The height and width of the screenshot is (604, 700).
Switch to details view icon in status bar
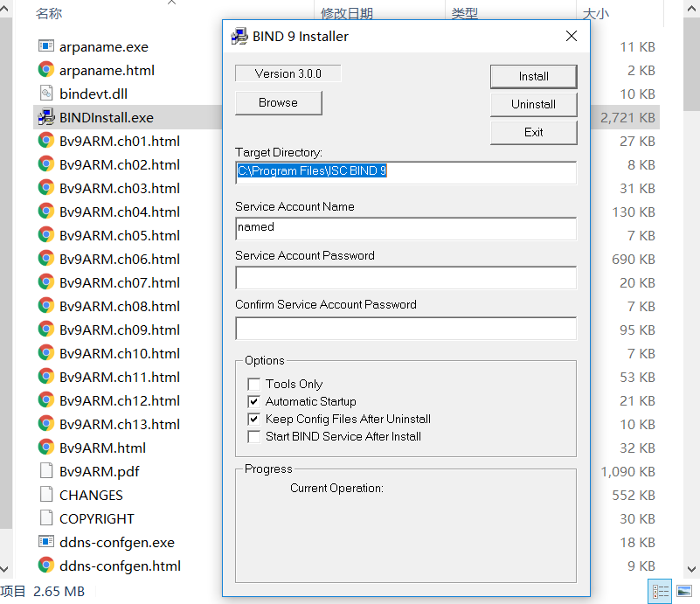tap(660, 591)
